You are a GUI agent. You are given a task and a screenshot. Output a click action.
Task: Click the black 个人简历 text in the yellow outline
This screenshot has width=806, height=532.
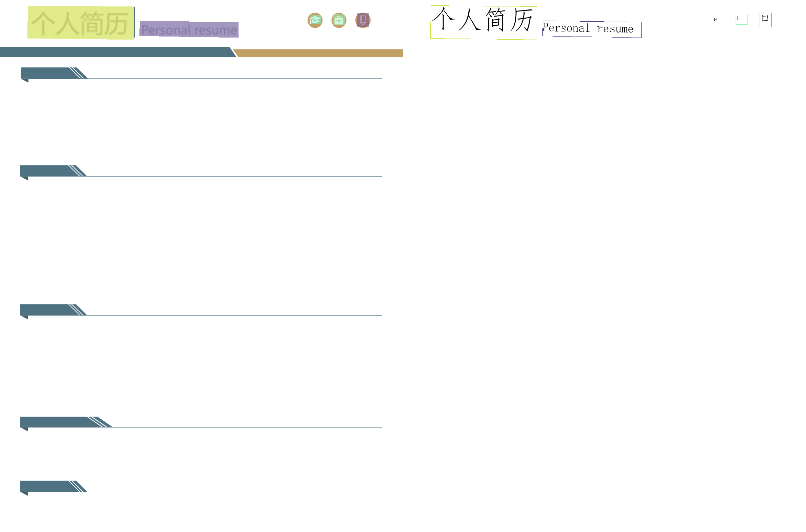tap(483, 22)
